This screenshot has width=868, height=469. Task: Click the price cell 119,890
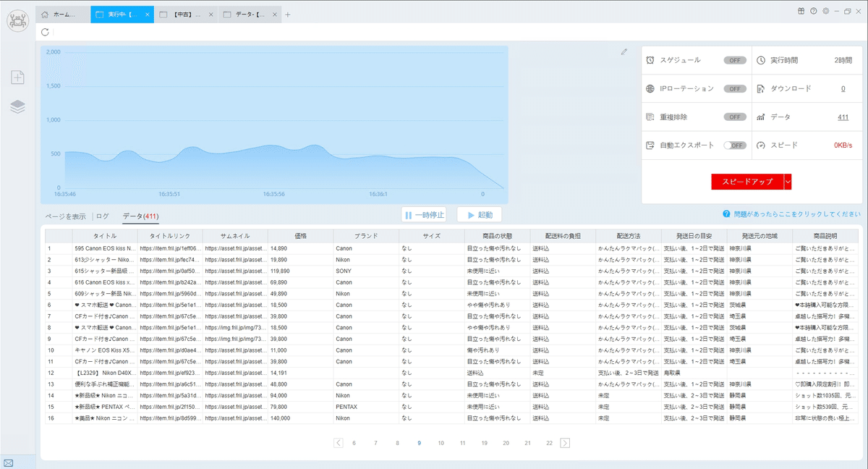[301, 271]
